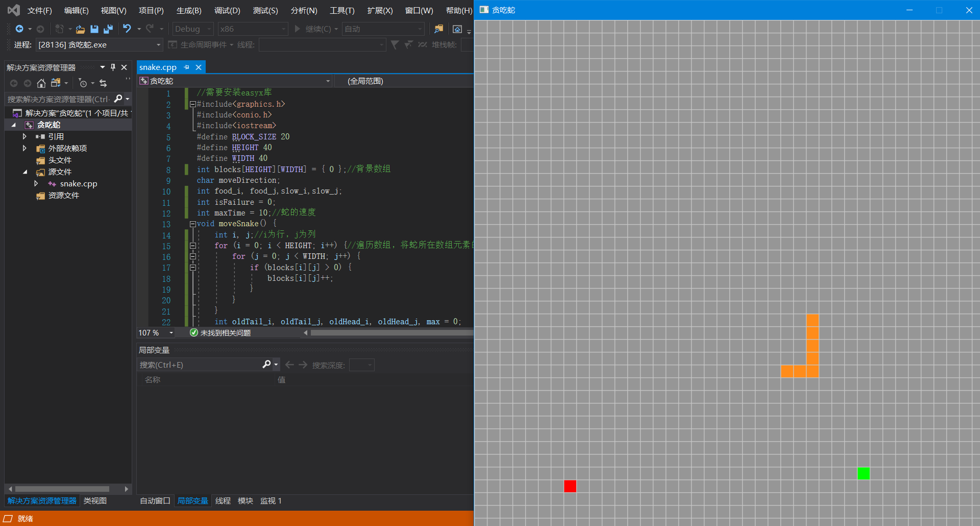The width and height of the screenshot is (980, 526).
Task: Click the Undo icon in toolbar
Action: tap(127, 29)
